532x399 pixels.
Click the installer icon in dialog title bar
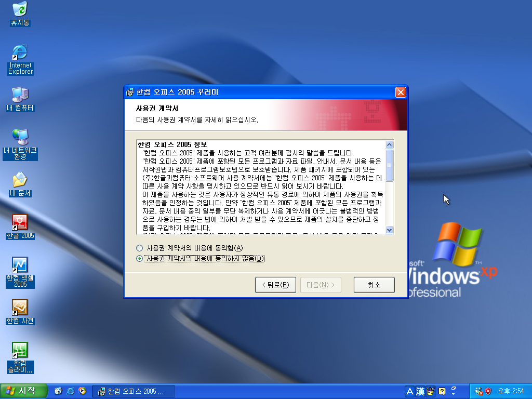[130, 92]
